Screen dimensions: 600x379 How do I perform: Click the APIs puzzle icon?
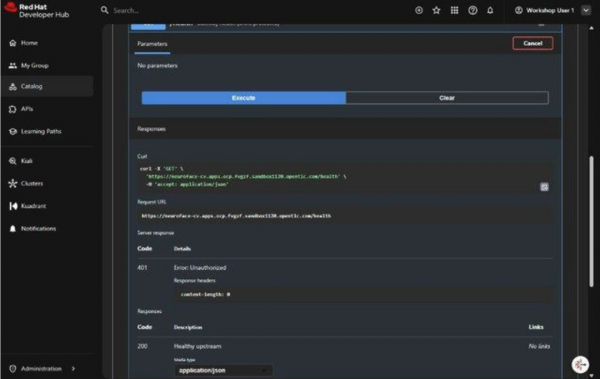pyautogui.click(x=13, y=109)
